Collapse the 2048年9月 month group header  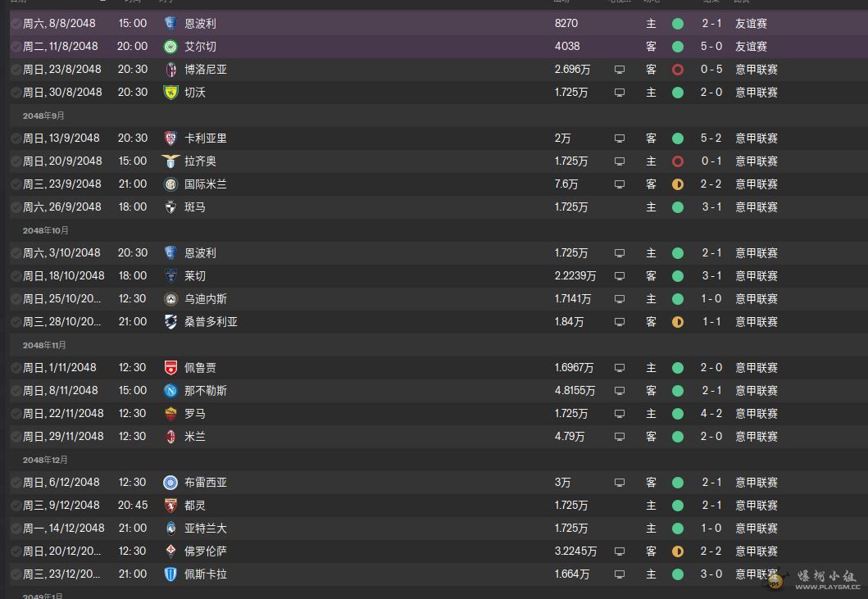click(43, 116)
